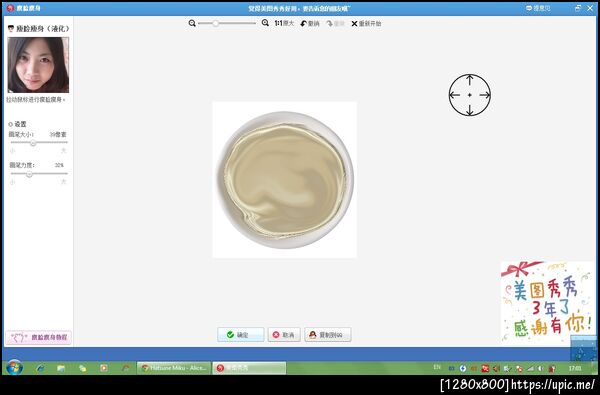Open the feedback link in title bar
Image resolution: width=600 pixels, height=395 pixels.
538,8
